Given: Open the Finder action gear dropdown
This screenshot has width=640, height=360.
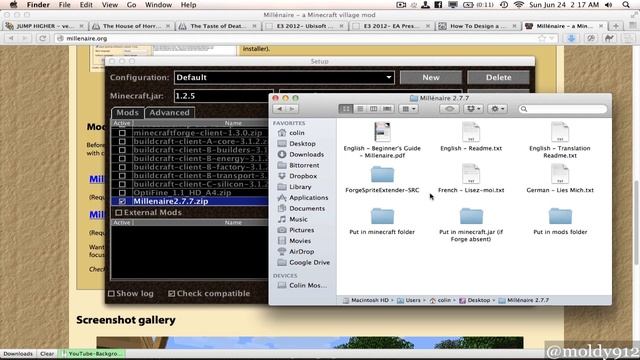Looking at the screenshot, I should tap(498, 109).
